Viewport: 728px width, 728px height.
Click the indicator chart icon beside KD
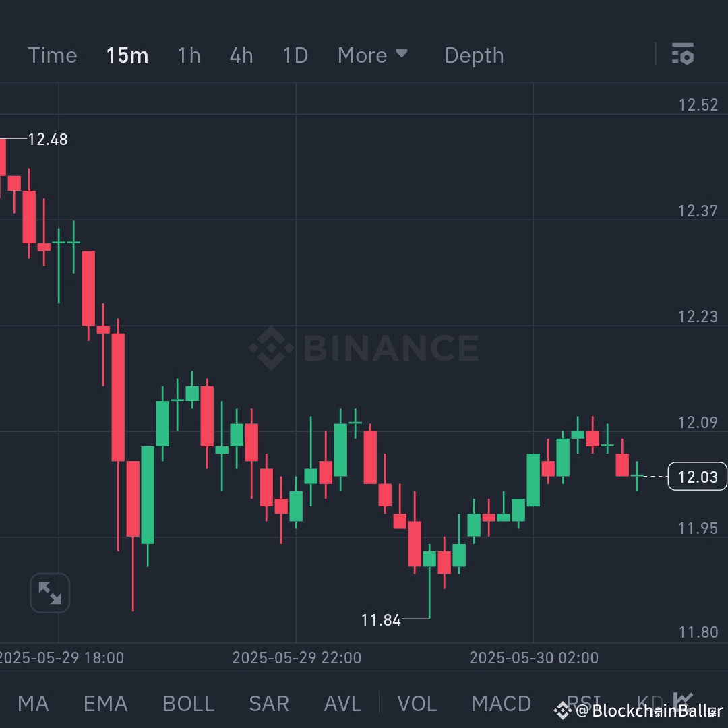point(683,700)
